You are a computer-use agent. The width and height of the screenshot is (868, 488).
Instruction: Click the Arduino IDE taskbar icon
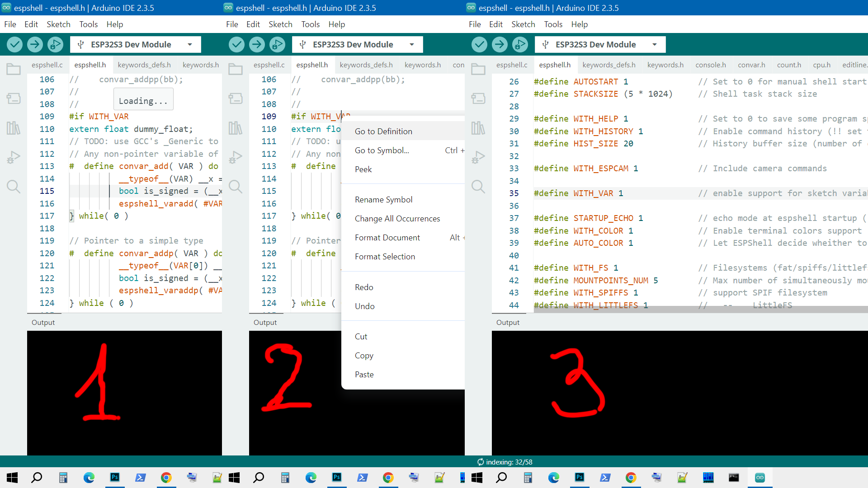pos(760,478)
